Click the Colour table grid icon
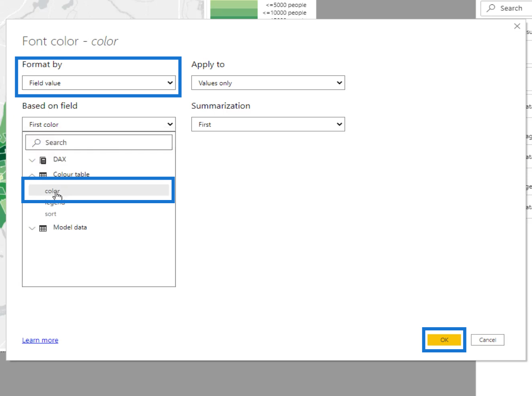 click(x=43, y=175)
